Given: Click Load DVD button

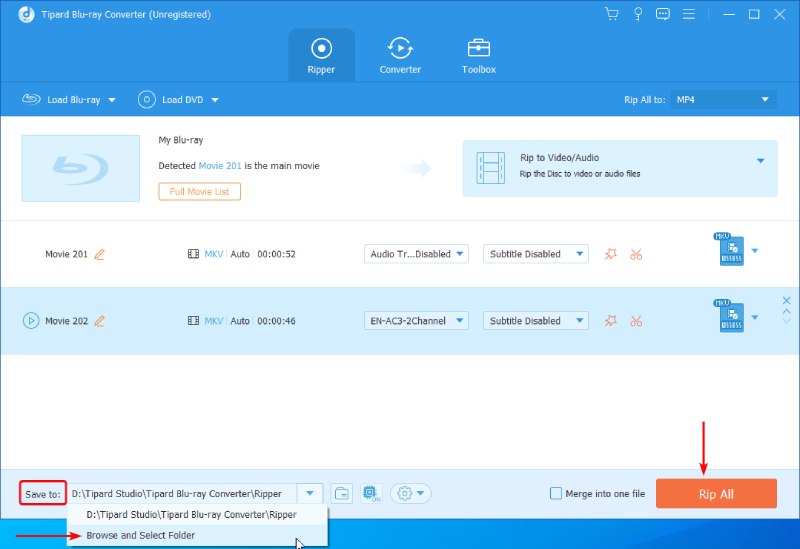Looking at the screenshot, I should tap(171, 99).
